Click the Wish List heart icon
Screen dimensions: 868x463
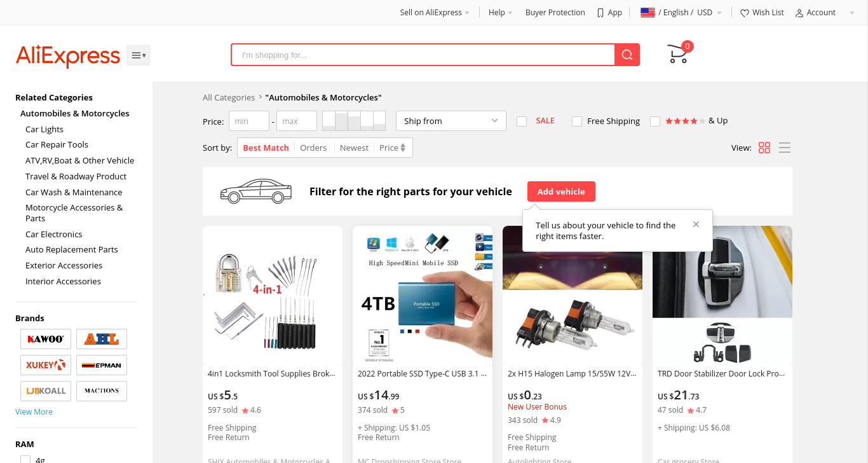745,13
